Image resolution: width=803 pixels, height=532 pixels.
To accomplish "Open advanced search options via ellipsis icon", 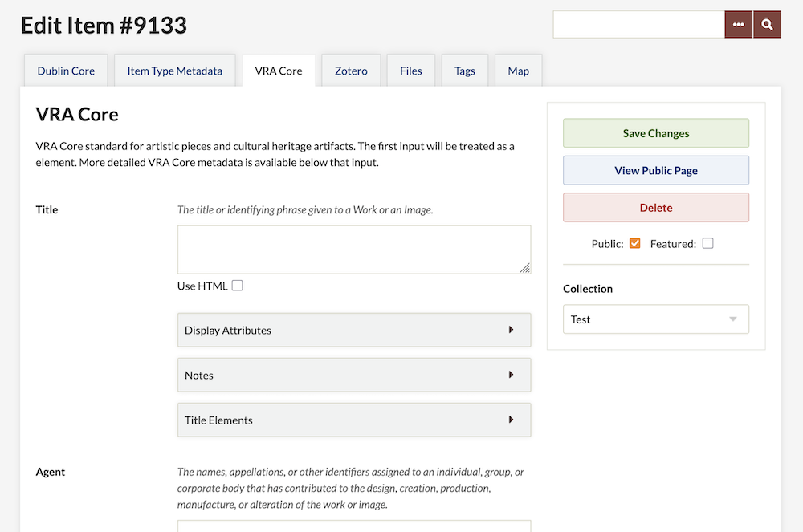I will pyautogui.click(x=738, y=24).
